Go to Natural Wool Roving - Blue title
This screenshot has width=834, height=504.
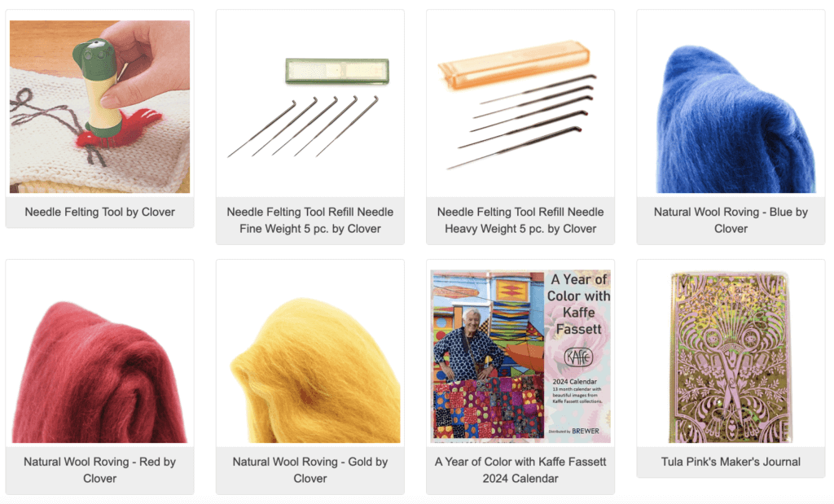point(731,220)
